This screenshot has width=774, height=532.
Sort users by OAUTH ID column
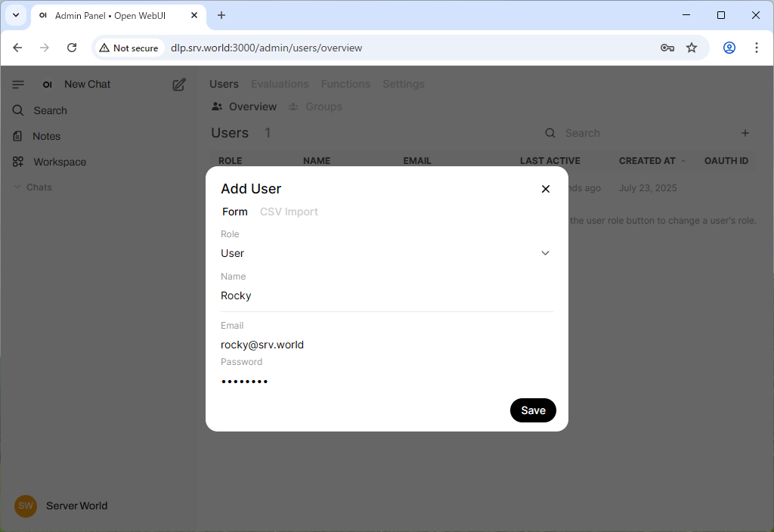click(726, 161)
